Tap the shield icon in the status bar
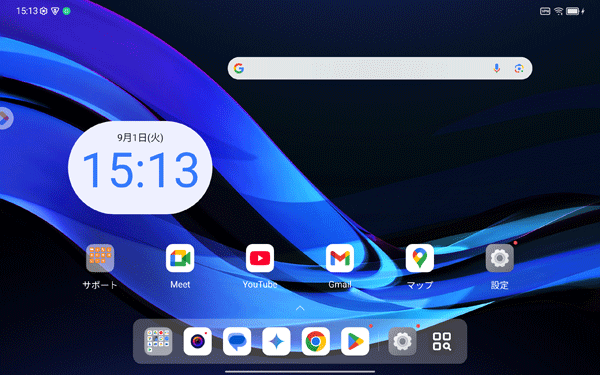The width and height of the screenshot is (600, 375). click(x=55, y=11)
